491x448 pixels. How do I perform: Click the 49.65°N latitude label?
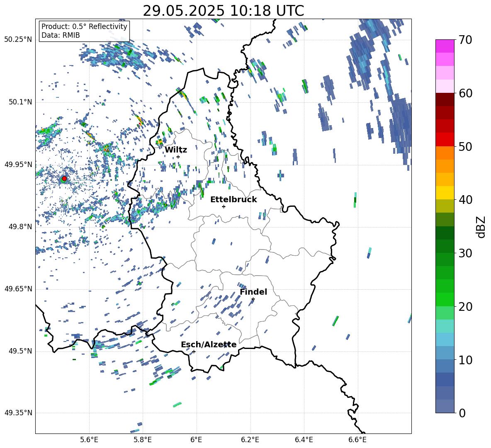pos(18,288)
